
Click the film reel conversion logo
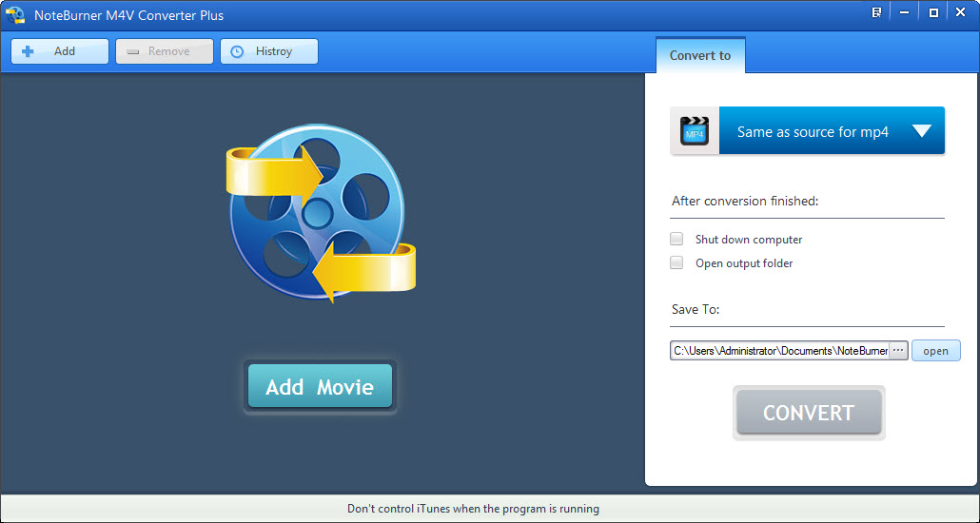[x=321, y=212]
